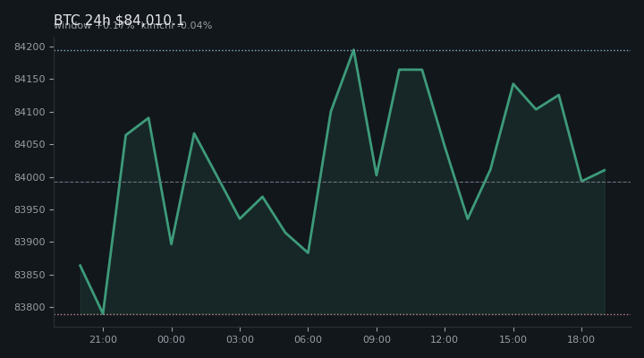The image size is (644, 358).
Task: Click the 83900 y-axis label
Action: tap(30, 242)
